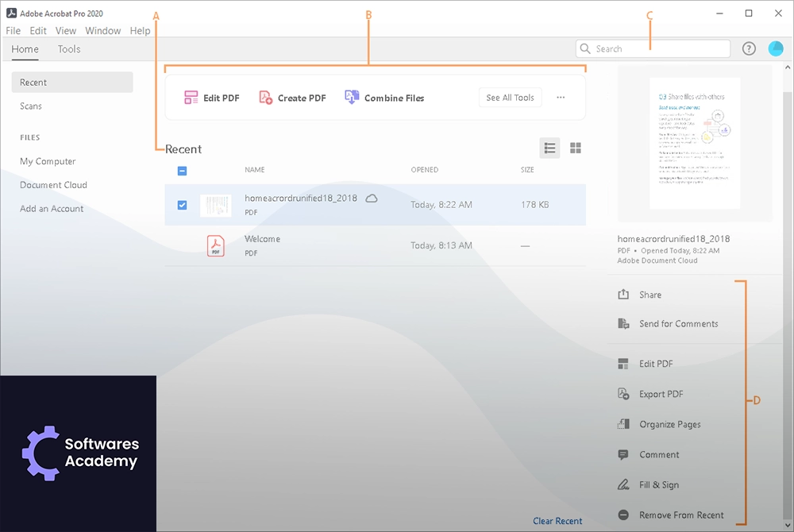
Task: Click Add an Account link
Action: coord(52,209)
